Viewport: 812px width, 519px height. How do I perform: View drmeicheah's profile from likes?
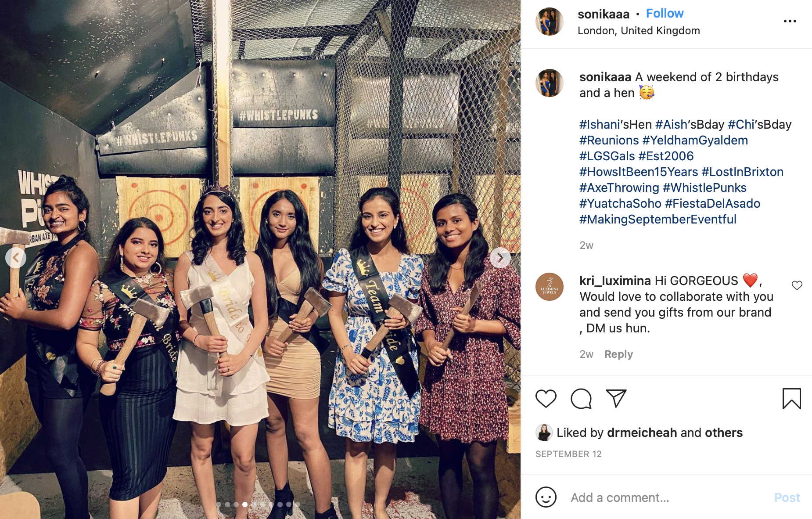point(642,433)
